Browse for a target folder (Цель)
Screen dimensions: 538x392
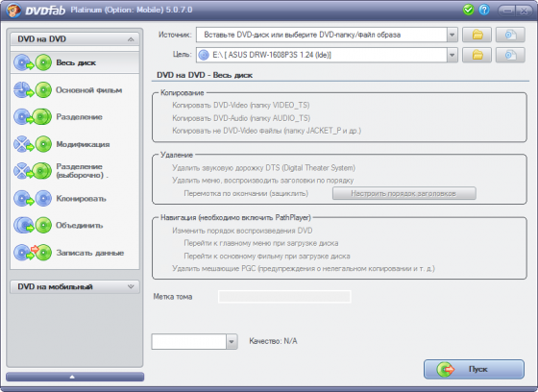(x=477, y=55)
